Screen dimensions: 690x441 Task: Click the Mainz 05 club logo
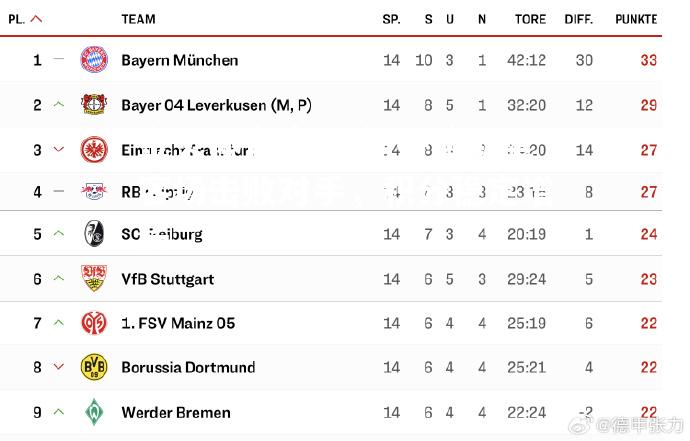(94, 323)
